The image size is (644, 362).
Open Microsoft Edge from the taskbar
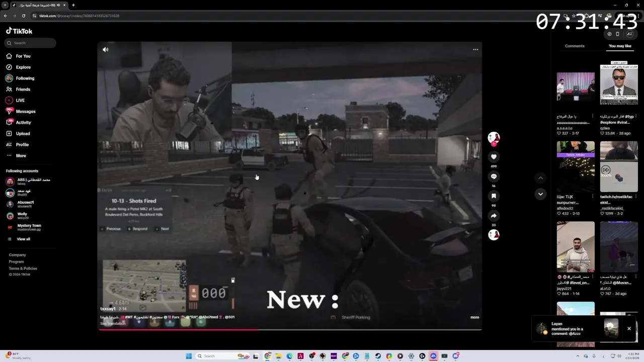click(289, 356)
